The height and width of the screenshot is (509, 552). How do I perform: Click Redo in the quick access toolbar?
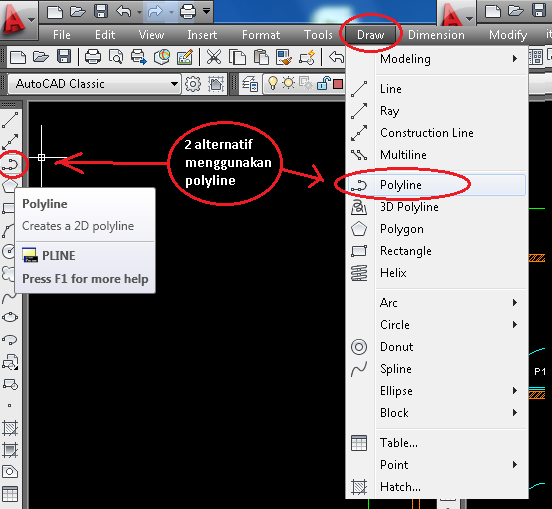coord(155,12)
